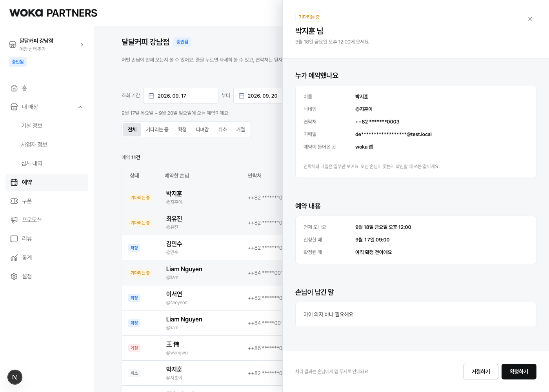This screenshot has width=549, height=392.
Task: Open the 2026. 09. 17 start date field
Action: tap(181, 96)
